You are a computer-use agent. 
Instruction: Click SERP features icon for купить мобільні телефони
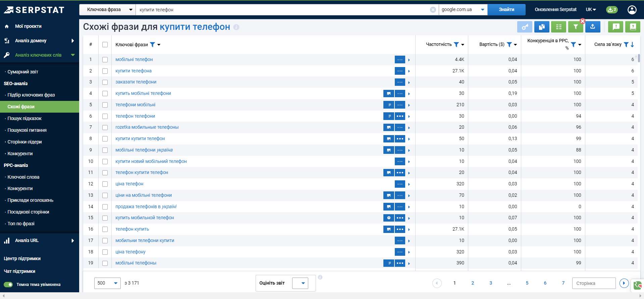(x=388, y=94)
